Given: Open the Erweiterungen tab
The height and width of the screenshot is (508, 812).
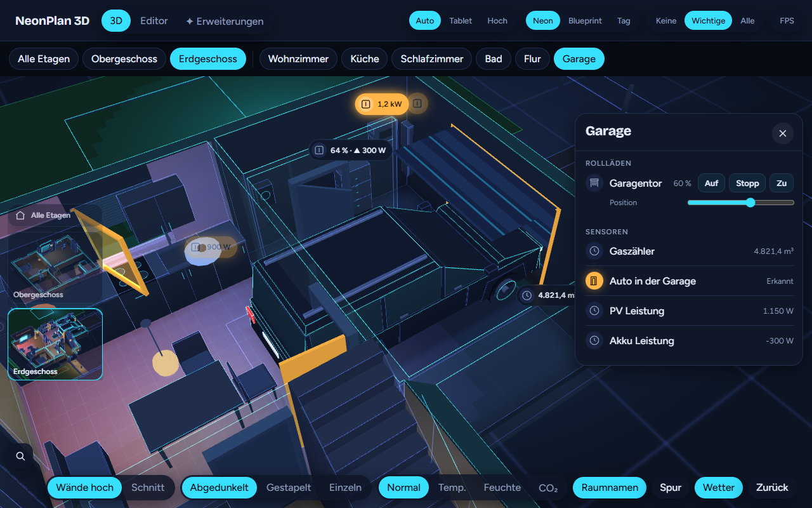Looking at the screenshot, I should [225, 21].
